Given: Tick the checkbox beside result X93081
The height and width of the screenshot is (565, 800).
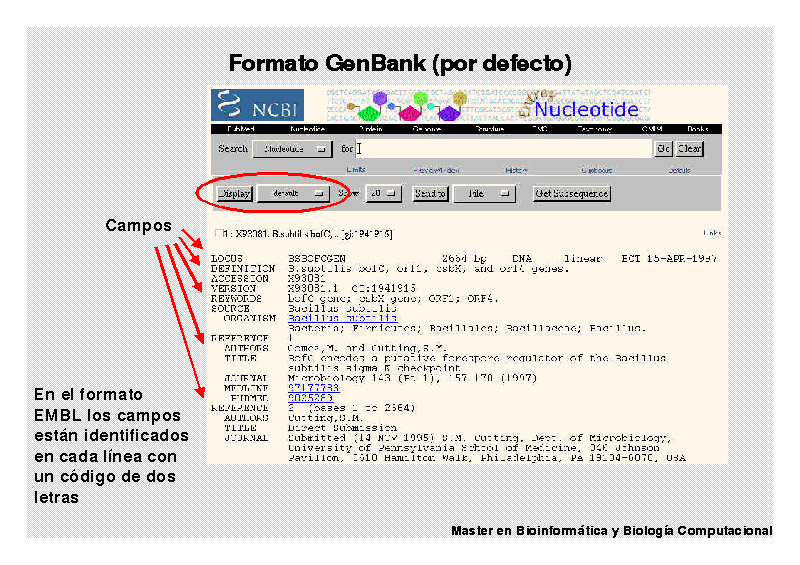Looking at the screenshot, I should click(219, 233).
